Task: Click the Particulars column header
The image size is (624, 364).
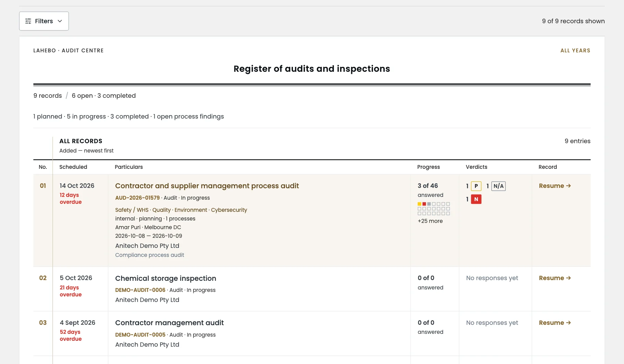Action: click(129, 167)
